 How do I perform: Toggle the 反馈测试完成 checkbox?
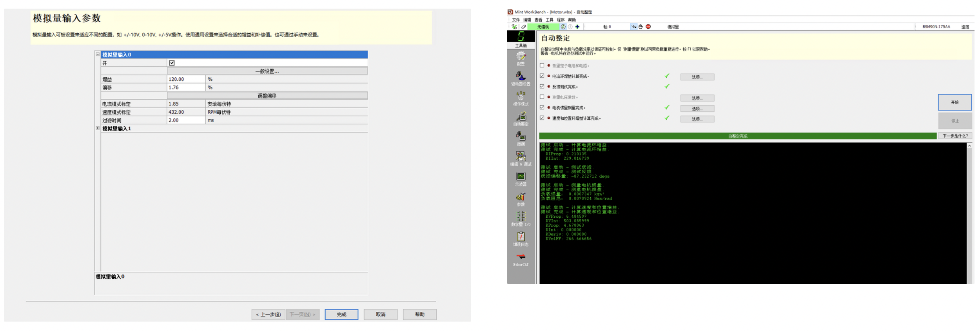tap(542, 86)
